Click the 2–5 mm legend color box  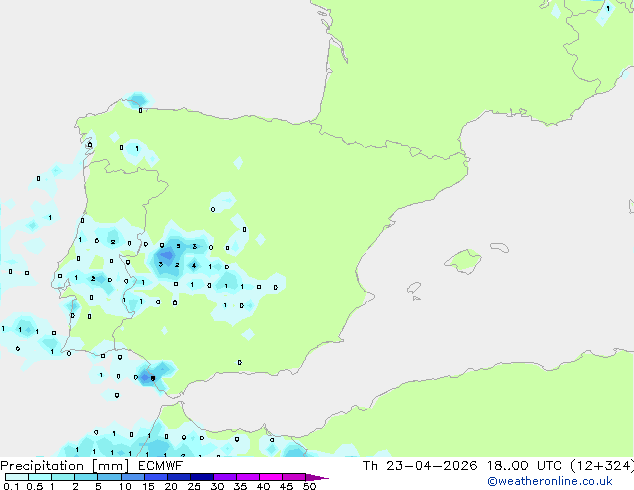pyautogui.click(x=86, y=477)
